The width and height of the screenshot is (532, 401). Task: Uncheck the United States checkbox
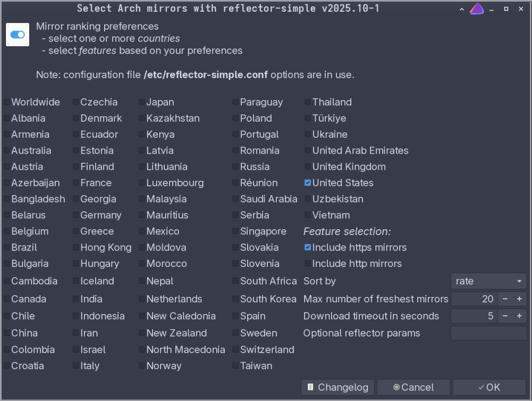[308, 182]
